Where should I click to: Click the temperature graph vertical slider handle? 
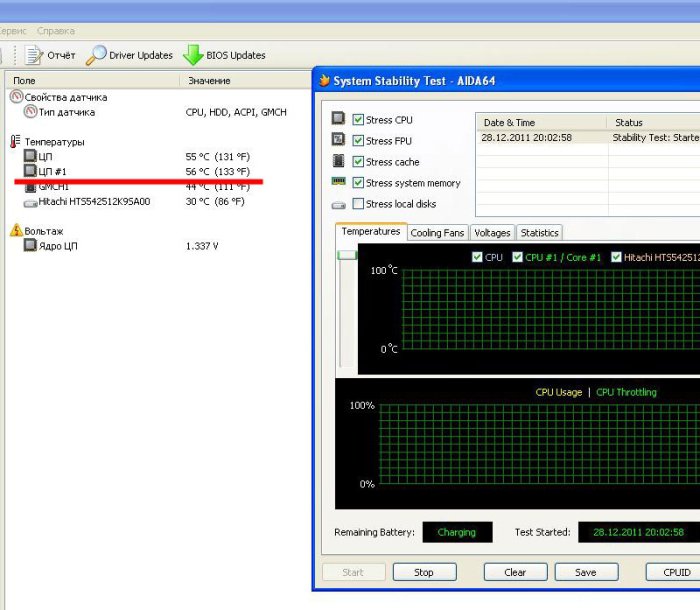click(x=347, y=255)
